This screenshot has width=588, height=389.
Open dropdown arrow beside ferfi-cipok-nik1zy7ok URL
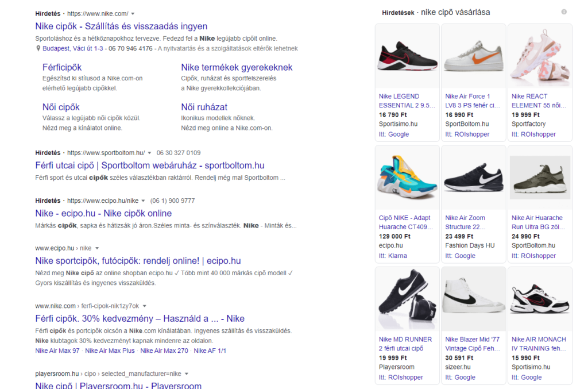tap(144, 306)
